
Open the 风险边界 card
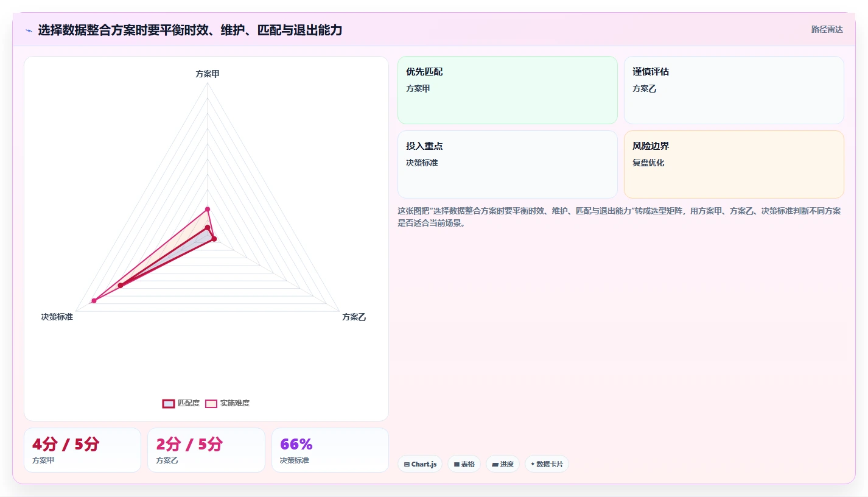pyautogui.click(x=734, y=164)
